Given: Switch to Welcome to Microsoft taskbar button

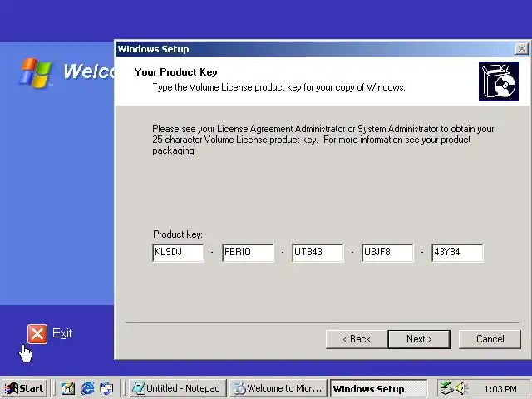Looking at the screenshot, I should tap(278, 388).
